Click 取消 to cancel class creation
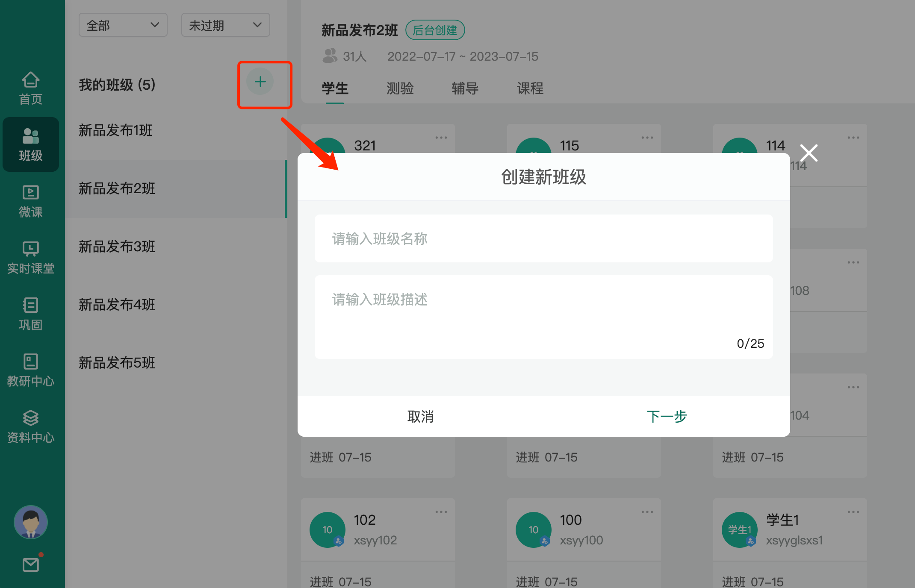This screenshot has width=915, height=588. click(x=421, y=416)
